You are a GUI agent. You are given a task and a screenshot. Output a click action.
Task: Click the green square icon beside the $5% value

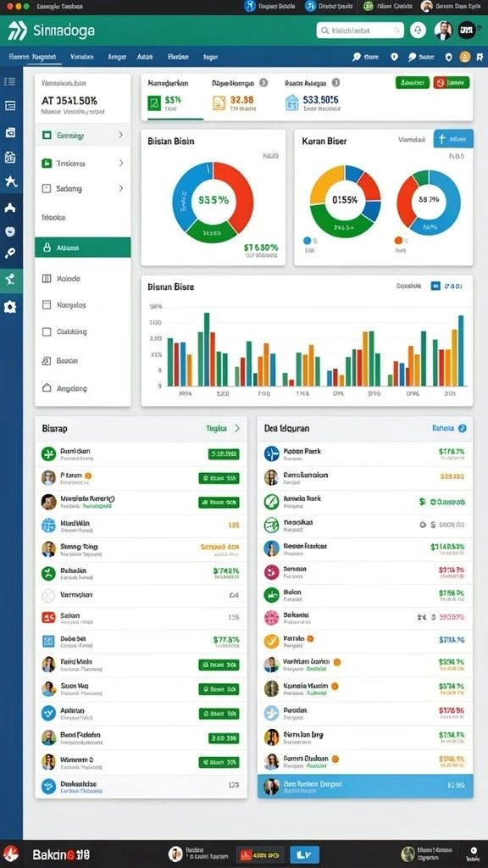[154, 103]
